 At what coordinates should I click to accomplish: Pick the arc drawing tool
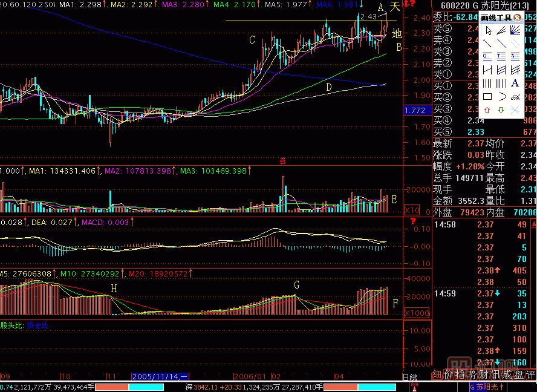501,97
